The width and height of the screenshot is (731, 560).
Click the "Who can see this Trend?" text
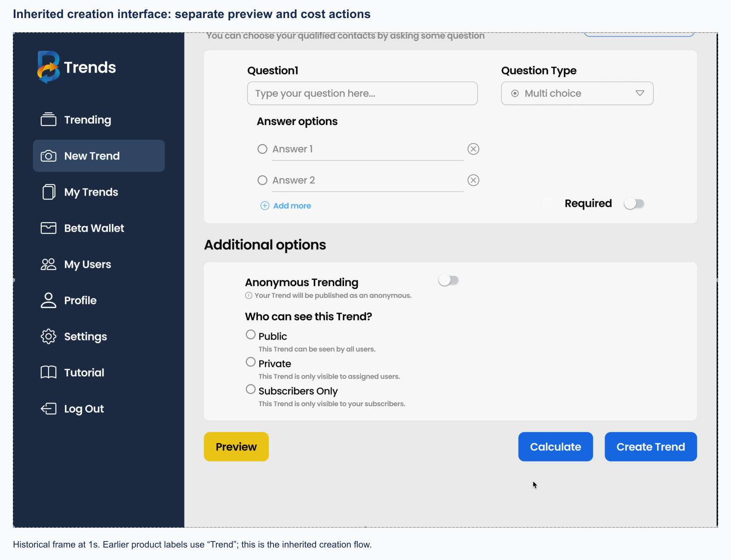coord(308,316)
